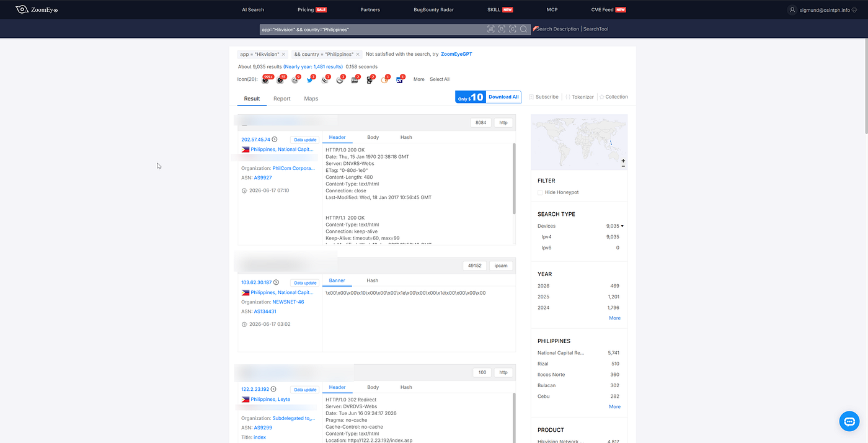
Task: Select the blue bird favicon icon
Action: (x=310, y=80)
